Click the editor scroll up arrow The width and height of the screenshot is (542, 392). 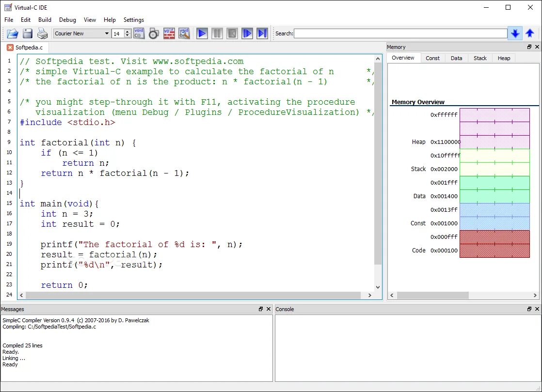pos(378,59)
